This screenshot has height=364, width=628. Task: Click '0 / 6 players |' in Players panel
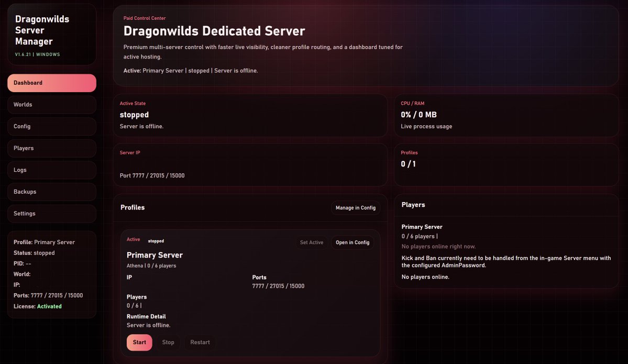[x=420, y=237]
